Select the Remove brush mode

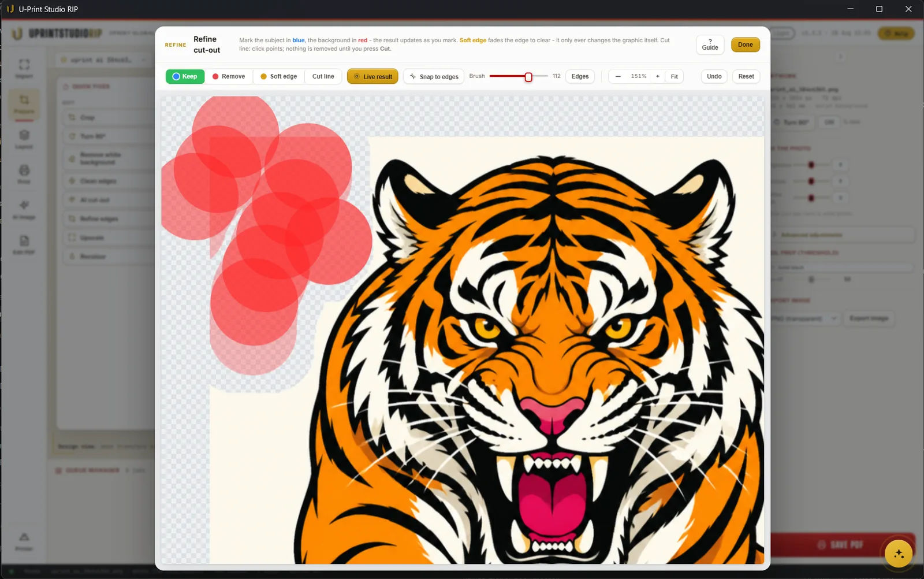pyautogui.click(x=229, y=76)
